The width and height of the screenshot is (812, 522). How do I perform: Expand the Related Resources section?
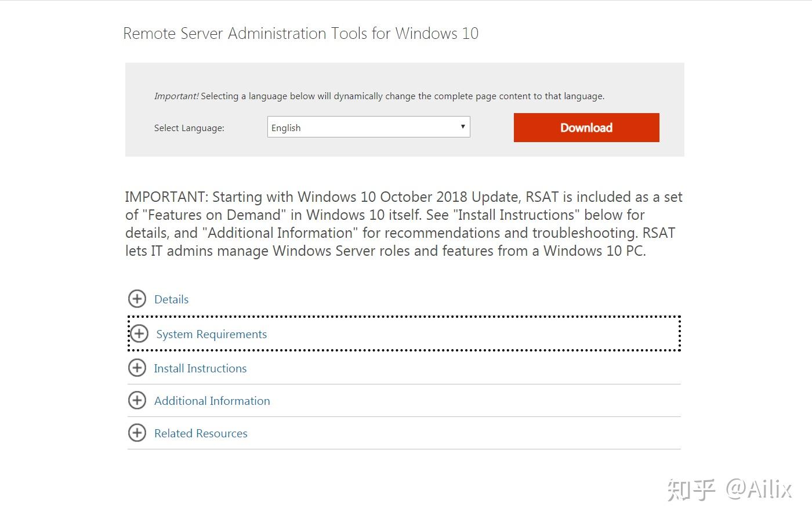coord(200,433)
